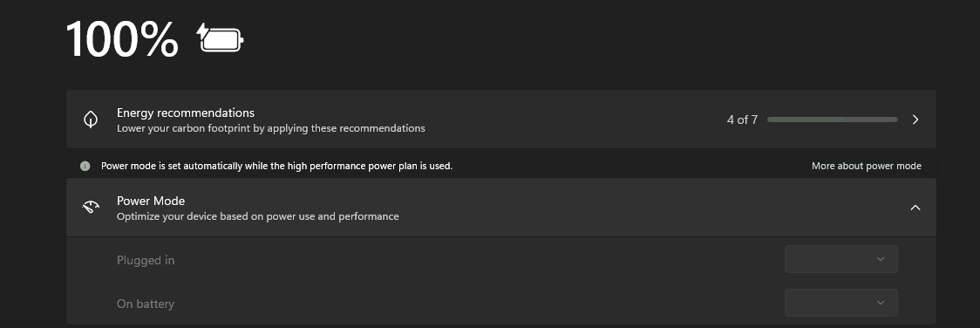Click the Plugged in dropdown chevron arrow

[881, 259]
